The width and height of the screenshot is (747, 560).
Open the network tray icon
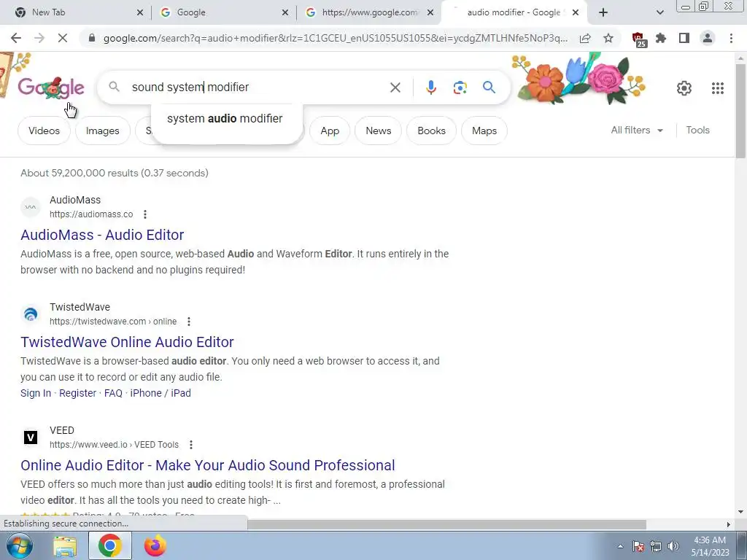pos(656,546)
